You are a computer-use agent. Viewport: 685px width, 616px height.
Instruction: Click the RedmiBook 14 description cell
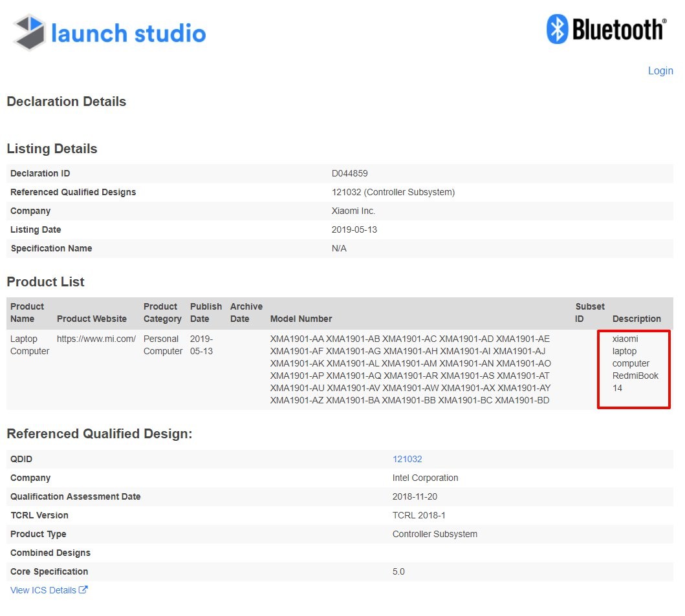click(x=634, y=369)
